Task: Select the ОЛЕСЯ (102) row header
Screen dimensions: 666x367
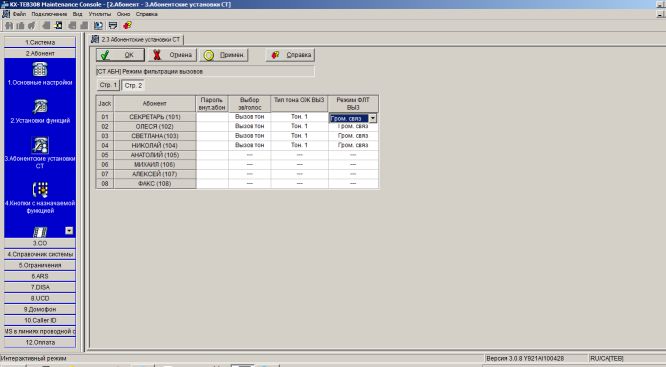Action: point(155,126)
